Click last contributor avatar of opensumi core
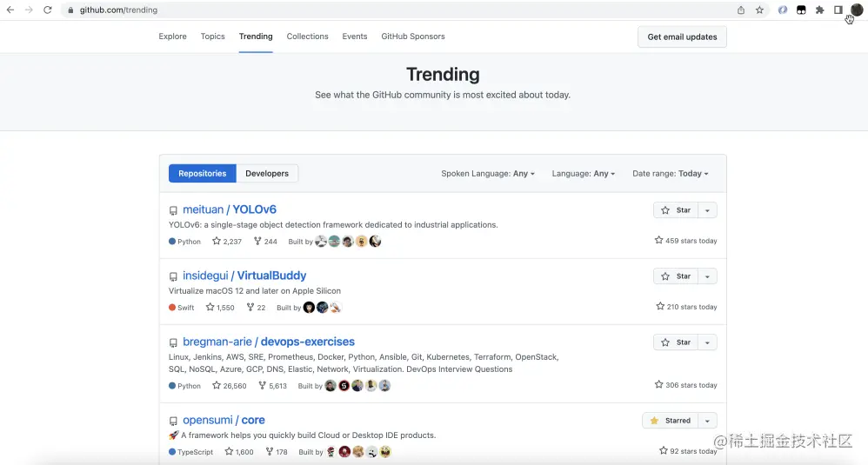Viewport: 868px width, 465px height. (384, 452)
